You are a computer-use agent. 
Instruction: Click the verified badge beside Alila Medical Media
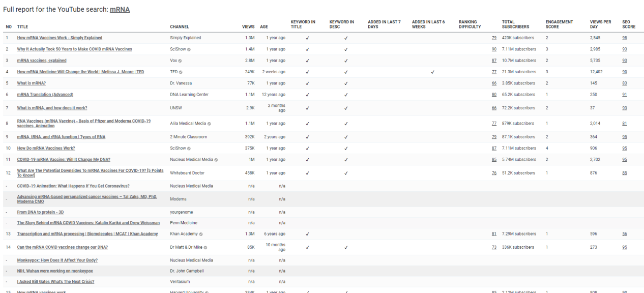tap(209, 124)
